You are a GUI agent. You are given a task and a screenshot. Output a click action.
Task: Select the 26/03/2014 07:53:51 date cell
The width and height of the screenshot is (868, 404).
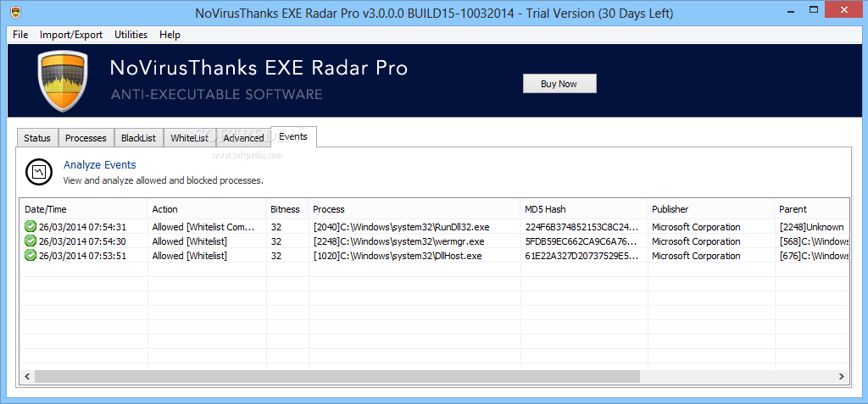tap(82, 256)
